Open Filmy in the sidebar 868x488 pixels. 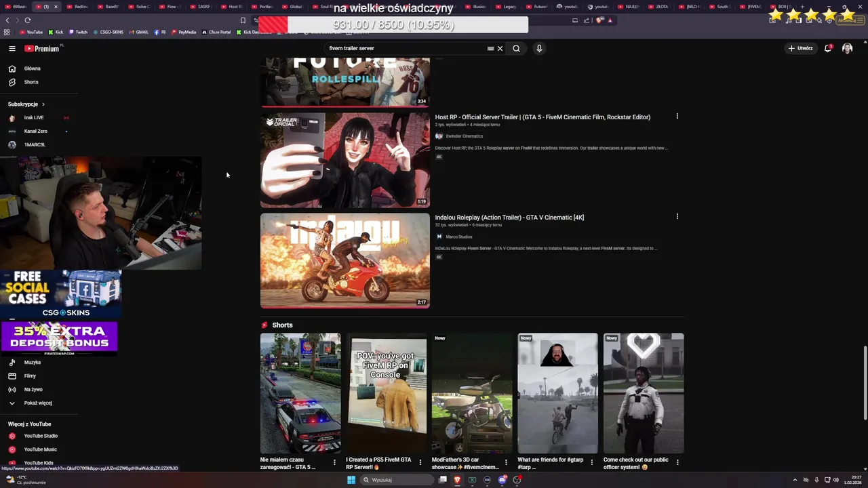(x=30, y=376)
